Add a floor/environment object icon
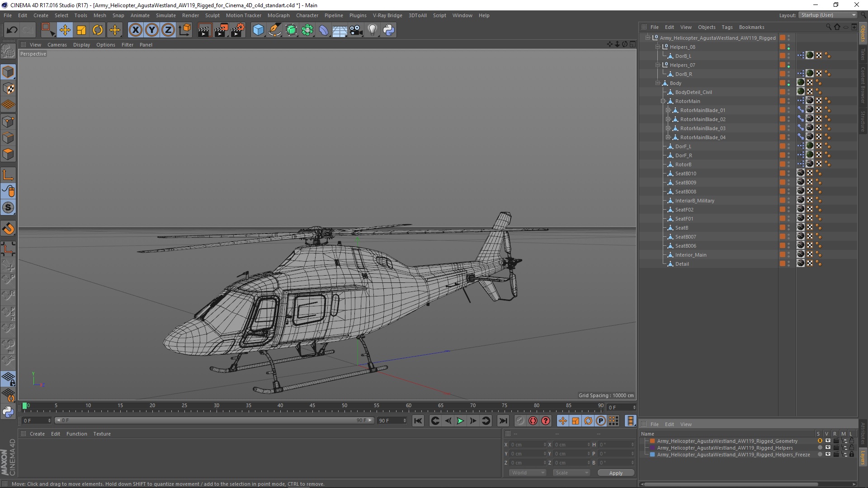 340,30
